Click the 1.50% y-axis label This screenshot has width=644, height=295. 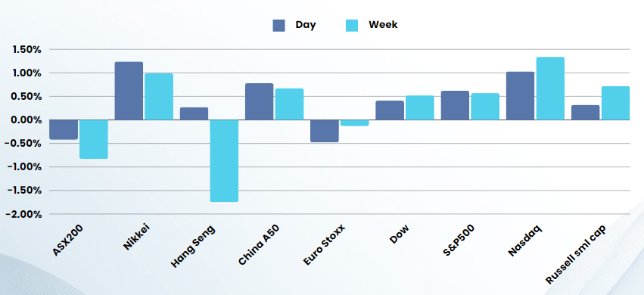(26, 50)
